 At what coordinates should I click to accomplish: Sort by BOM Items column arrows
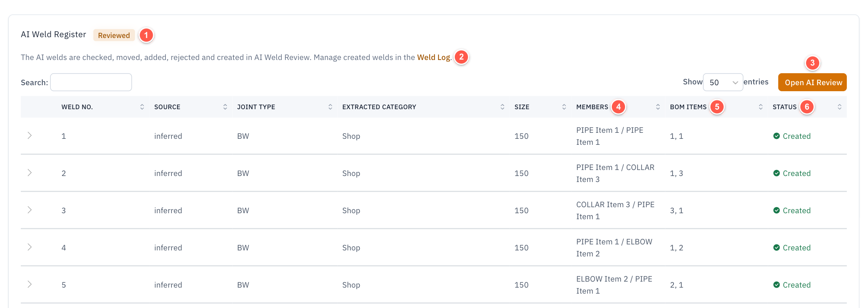tap(760, 107)
